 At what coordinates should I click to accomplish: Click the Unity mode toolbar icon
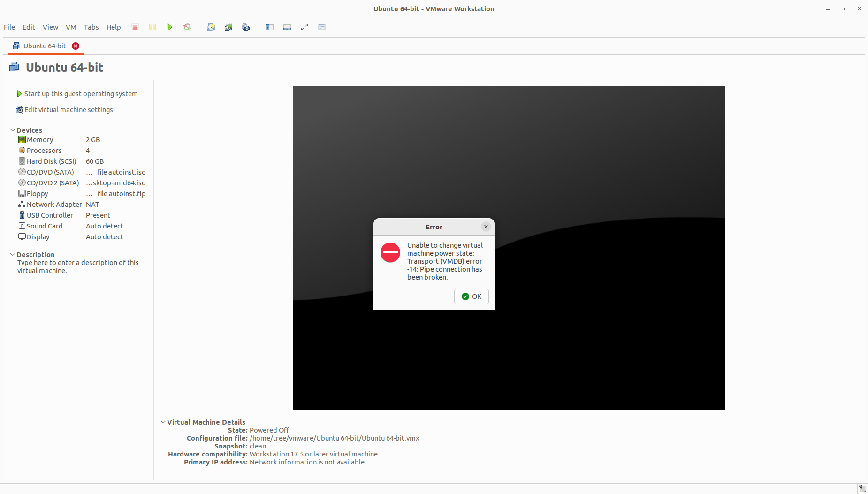pyautogui.click(x=322, y=27)
